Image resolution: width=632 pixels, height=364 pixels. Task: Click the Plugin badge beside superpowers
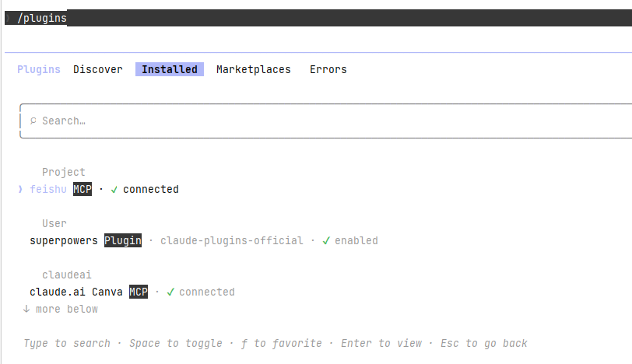(123, 240)
